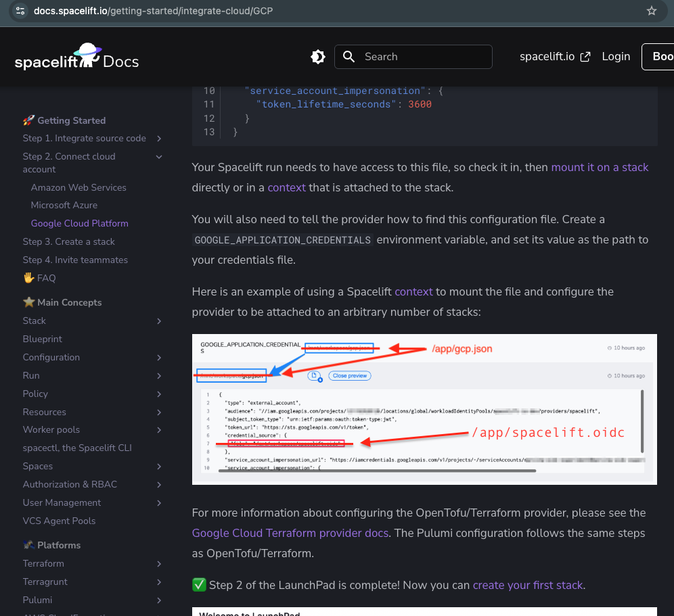This screenshot has height=616, width=674.
Task: Open the Main Concepts star section
Action: click(62, 302)
